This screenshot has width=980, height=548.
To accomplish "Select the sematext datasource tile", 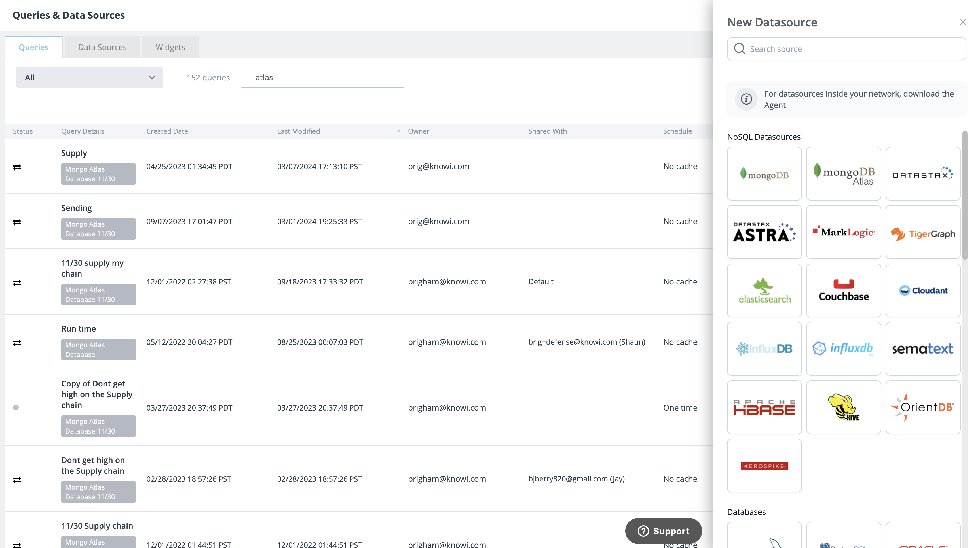I will 923,349.
